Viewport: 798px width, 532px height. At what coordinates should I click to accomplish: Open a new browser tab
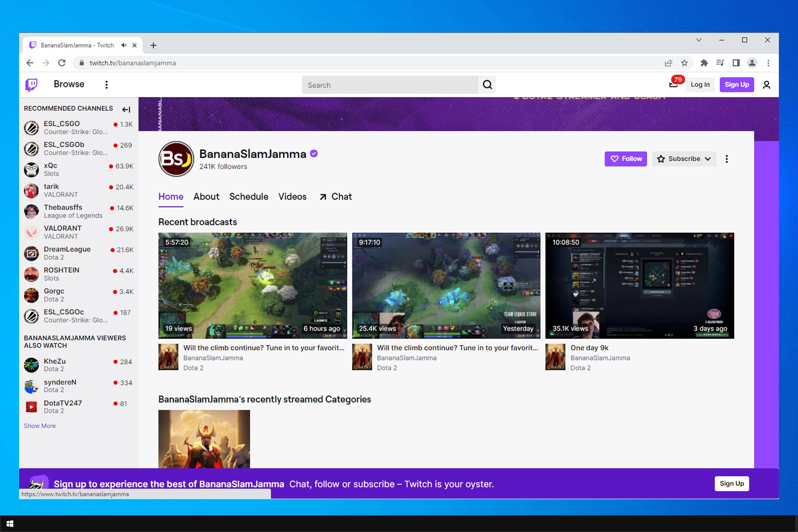[153, 45]
